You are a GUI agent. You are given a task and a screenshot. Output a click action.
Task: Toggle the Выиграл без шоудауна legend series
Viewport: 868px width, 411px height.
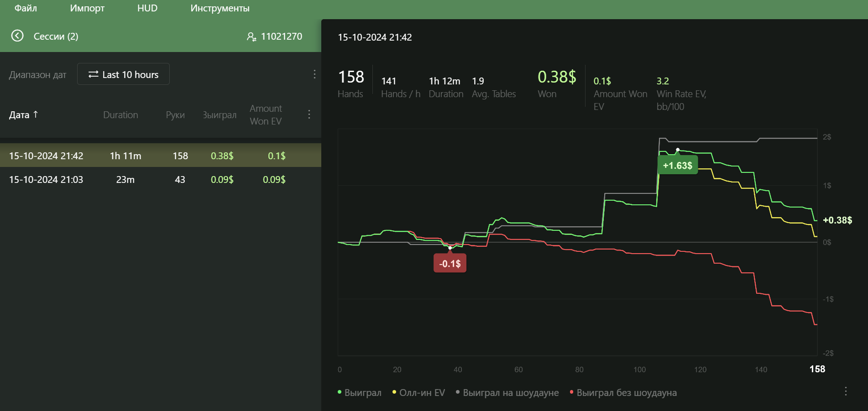[623, 392]
